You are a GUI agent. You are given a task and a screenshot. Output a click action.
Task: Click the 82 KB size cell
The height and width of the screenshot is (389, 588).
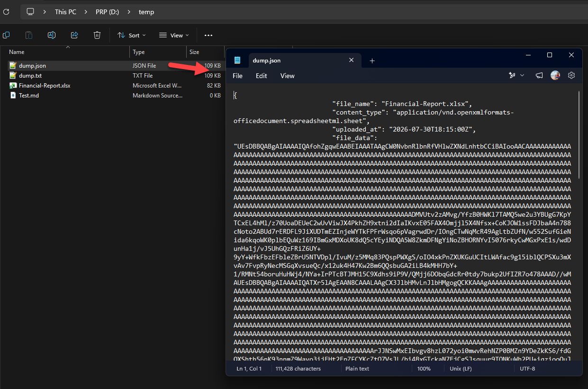point(214,86)
